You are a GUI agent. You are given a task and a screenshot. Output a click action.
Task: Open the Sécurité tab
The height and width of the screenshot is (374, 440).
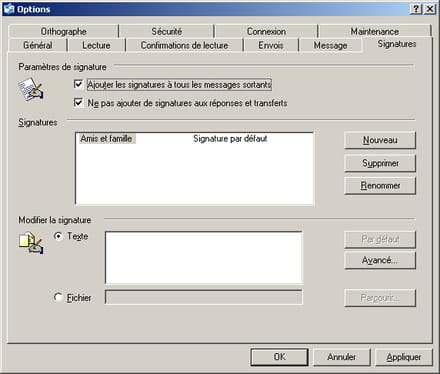tap(167, 31)
